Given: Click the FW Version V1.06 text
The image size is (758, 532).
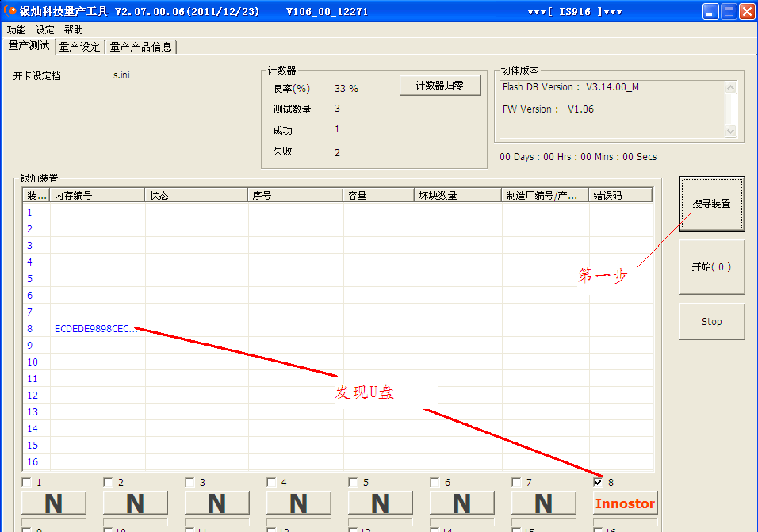Looking at the screenshot, I should pos(548,109).
